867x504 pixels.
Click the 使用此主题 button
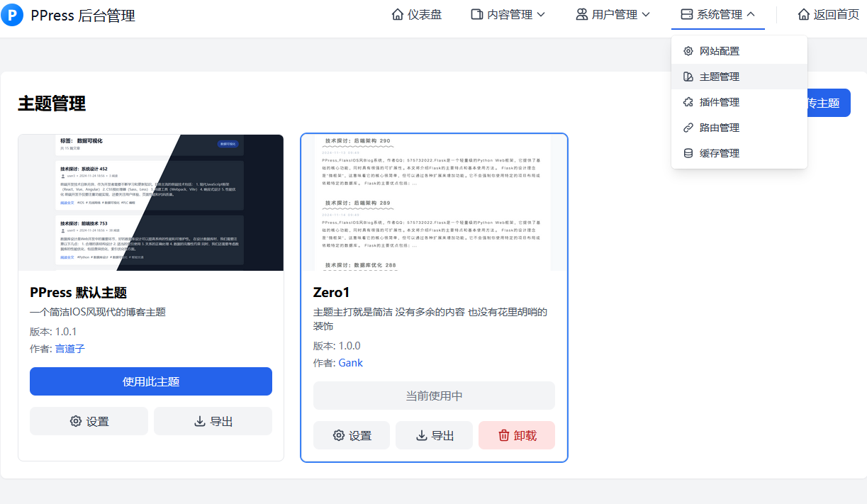(151, 381)
